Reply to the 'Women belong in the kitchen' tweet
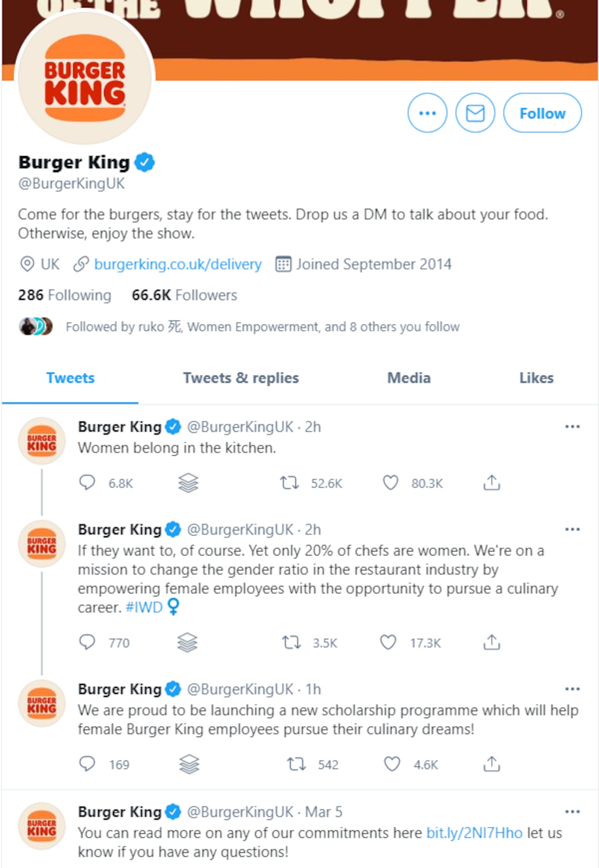The width and height of the screenshot is (599, 868). click(87, 482)
